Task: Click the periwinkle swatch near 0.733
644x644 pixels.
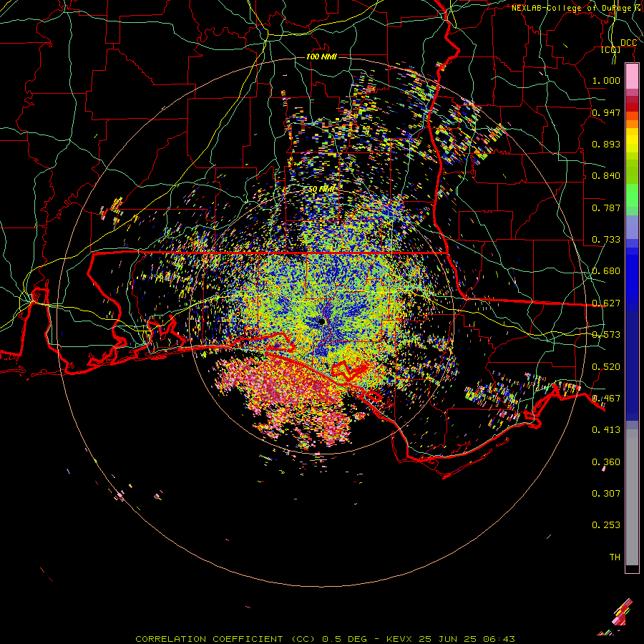Action: 632,228
